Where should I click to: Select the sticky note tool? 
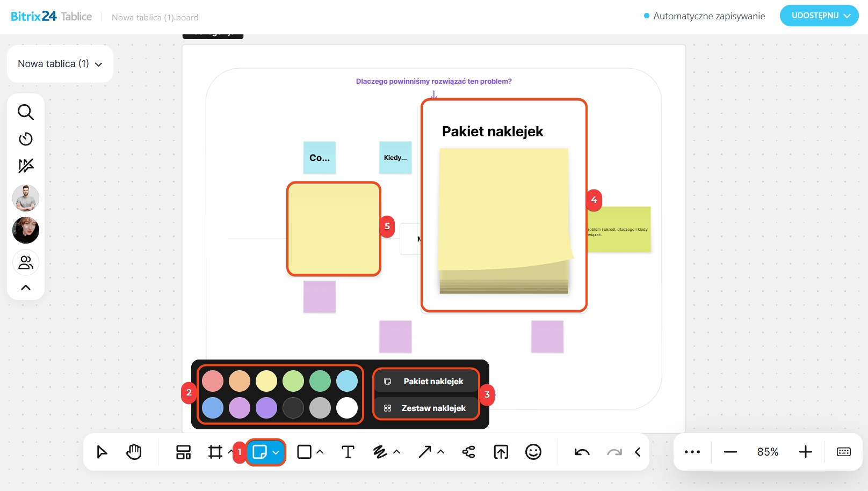259,452
